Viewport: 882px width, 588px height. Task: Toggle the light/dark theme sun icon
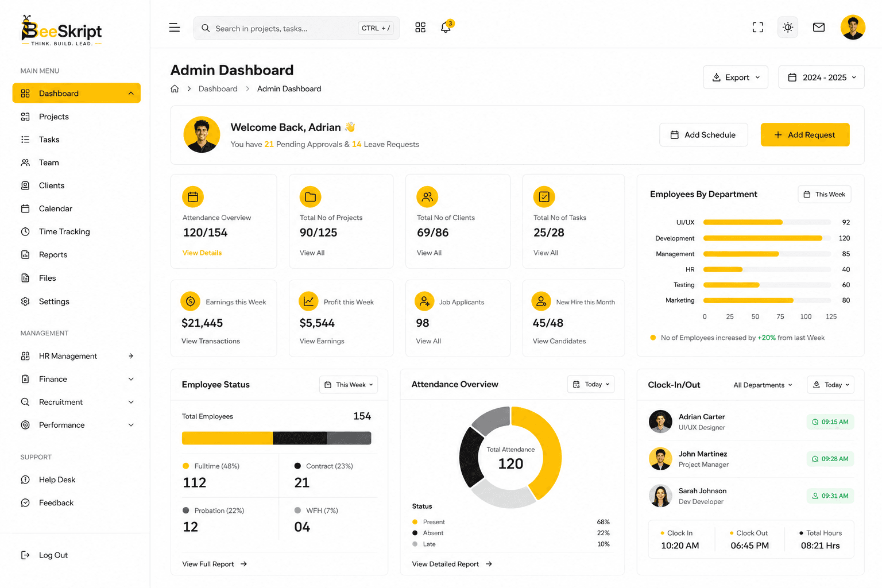click(x=788, y=27)
